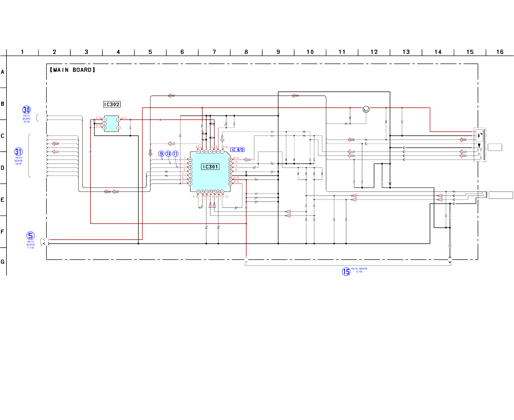Image resolution: width=514 pixels, height=420 pixels.
Task: Click the blue waveform marker 9
Action: click(x=161, y=154)
